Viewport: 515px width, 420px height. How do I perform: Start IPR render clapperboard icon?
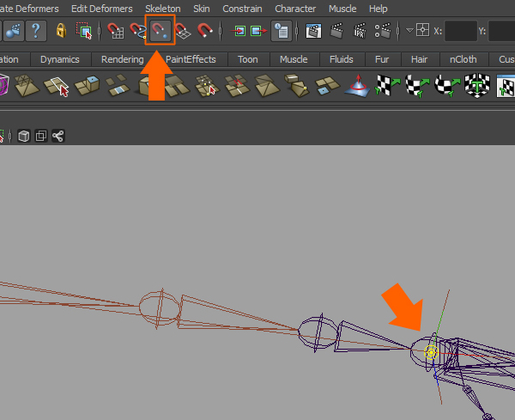(x=360, y=31)
